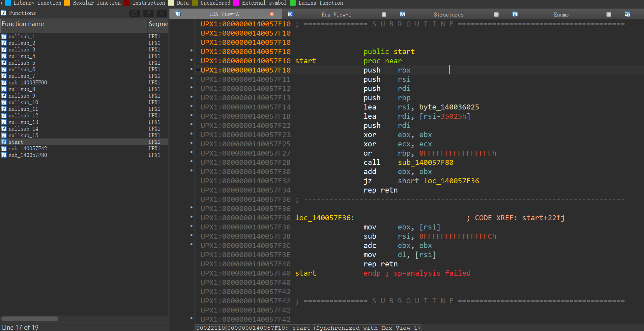Close the IDA View-A tab

[272, 14]
